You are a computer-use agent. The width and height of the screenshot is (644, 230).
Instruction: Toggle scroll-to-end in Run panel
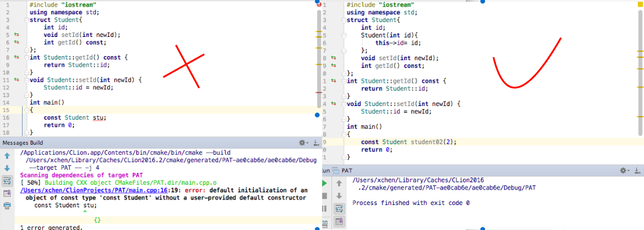click(339, 221)
